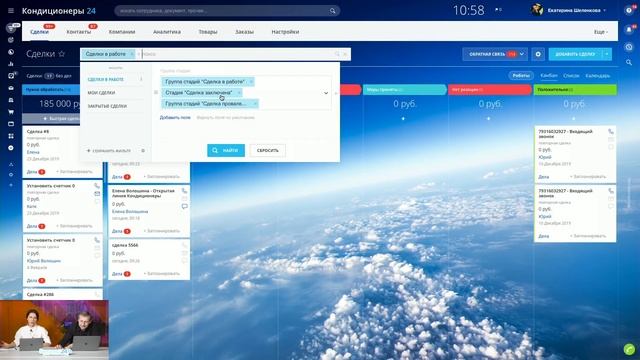Click the 'Сбросить' reset button
Viewport: 640px width, 360px height.
[267, 150]
